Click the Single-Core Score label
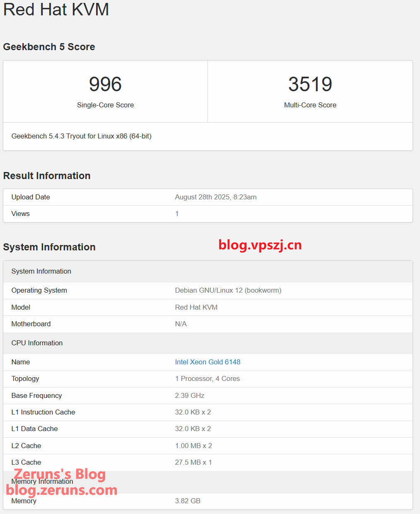This screenshot has width=420, height=514. [105, 105]
